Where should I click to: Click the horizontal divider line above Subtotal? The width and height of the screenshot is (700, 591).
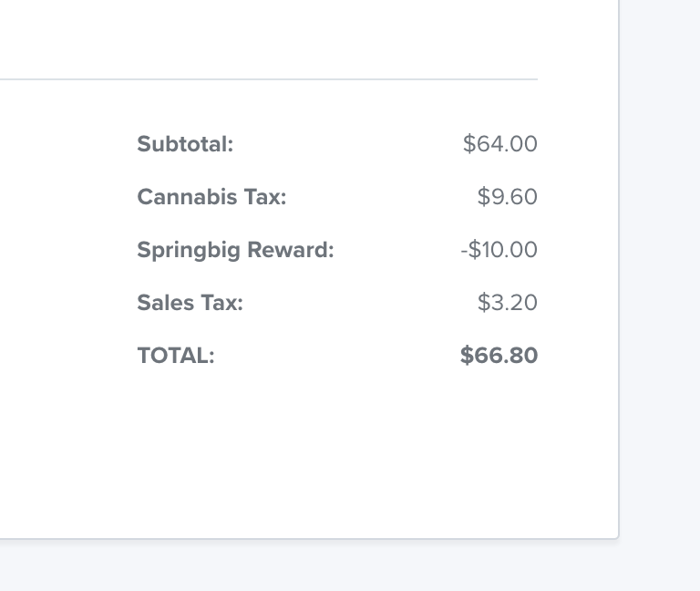[x=269, y=79]
